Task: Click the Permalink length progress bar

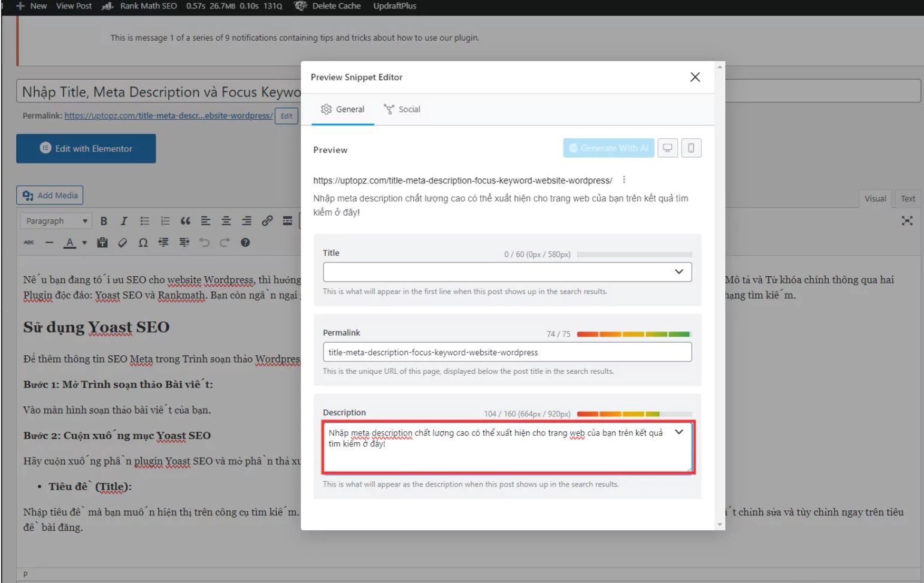Action: tap(635, 334)
